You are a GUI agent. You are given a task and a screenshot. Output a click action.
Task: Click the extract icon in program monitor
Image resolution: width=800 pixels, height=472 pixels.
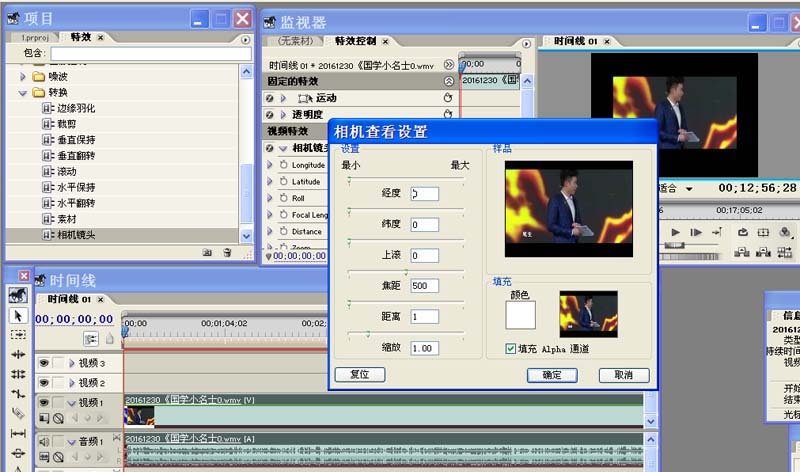[x=763, y=252]
